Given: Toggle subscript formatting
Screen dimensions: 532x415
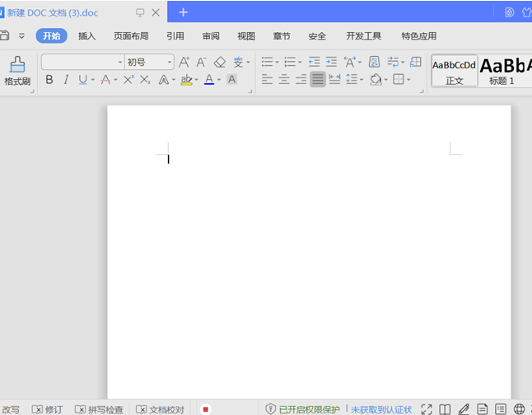Looking at the screenshot, I should 145,80.
